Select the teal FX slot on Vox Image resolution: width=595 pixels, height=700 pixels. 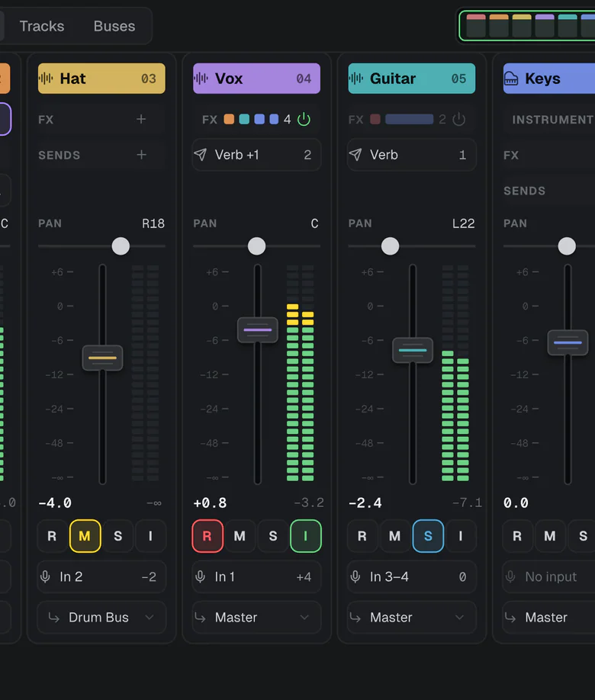244,119
